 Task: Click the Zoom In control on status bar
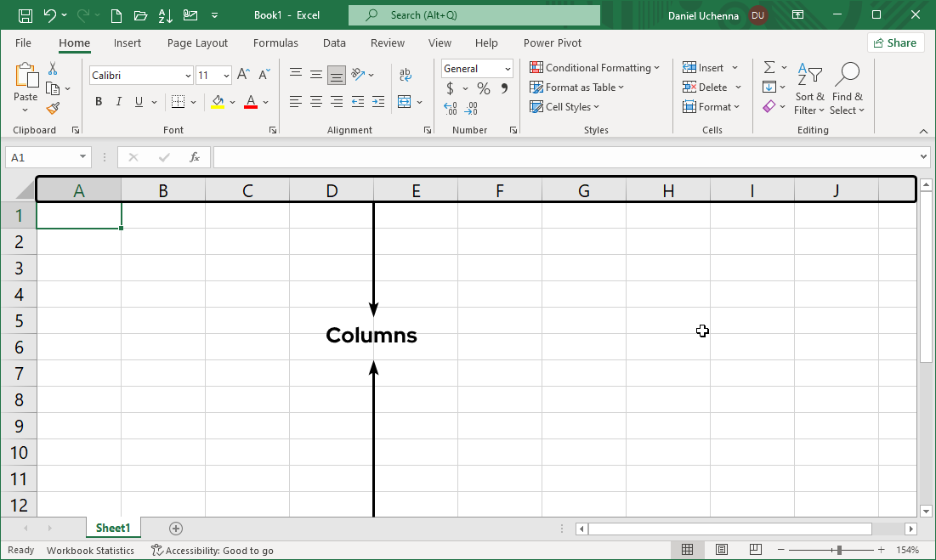(x=881, y=550)
